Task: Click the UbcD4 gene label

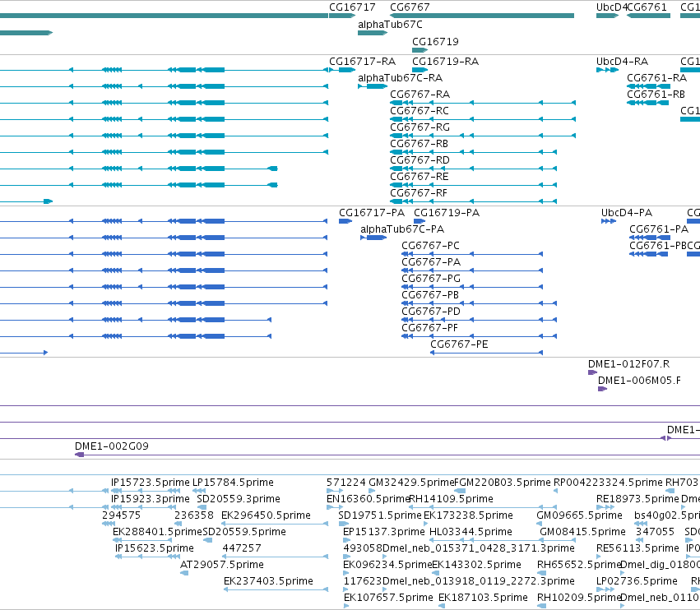Action: click(612, 7)
